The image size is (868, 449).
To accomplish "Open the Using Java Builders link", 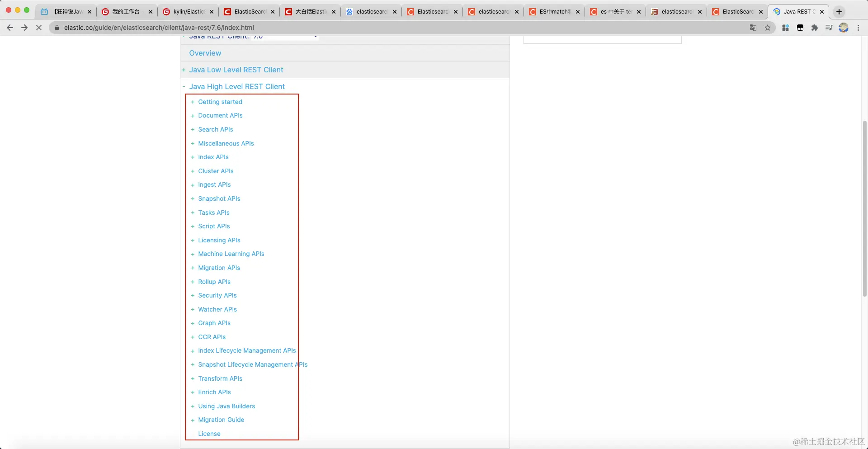I will 226,406.
